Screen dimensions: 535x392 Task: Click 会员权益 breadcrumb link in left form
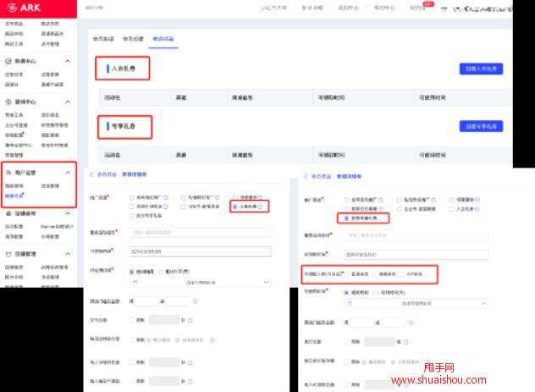(x=107, y=174)
